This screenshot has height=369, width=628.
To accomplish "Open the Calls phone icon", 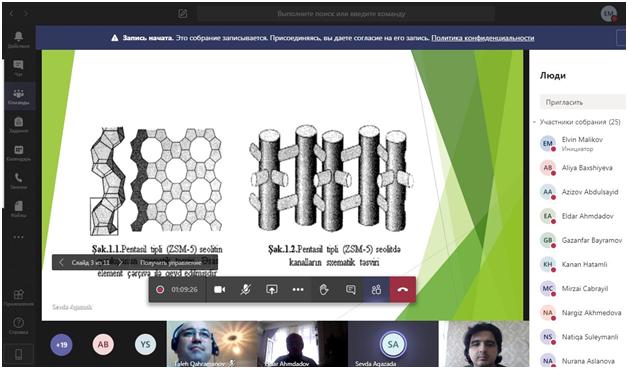I will (18, 181).
